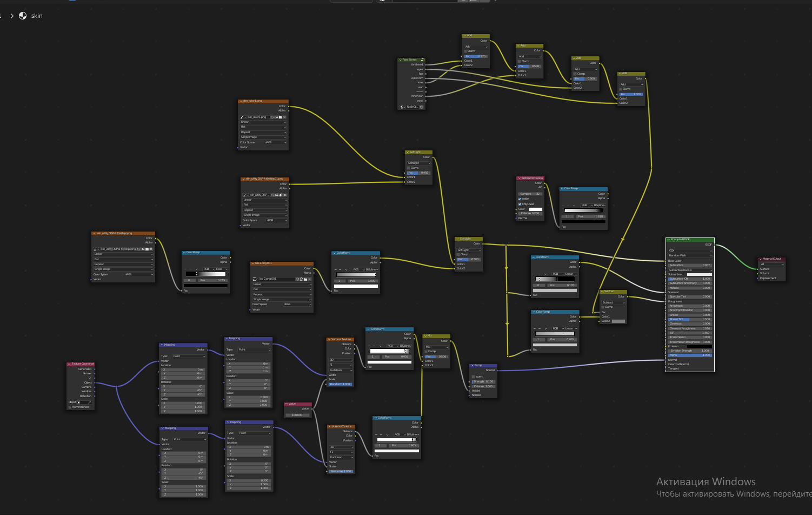Open image browser icon in skin_utility DSP-A node

(245, 195)
